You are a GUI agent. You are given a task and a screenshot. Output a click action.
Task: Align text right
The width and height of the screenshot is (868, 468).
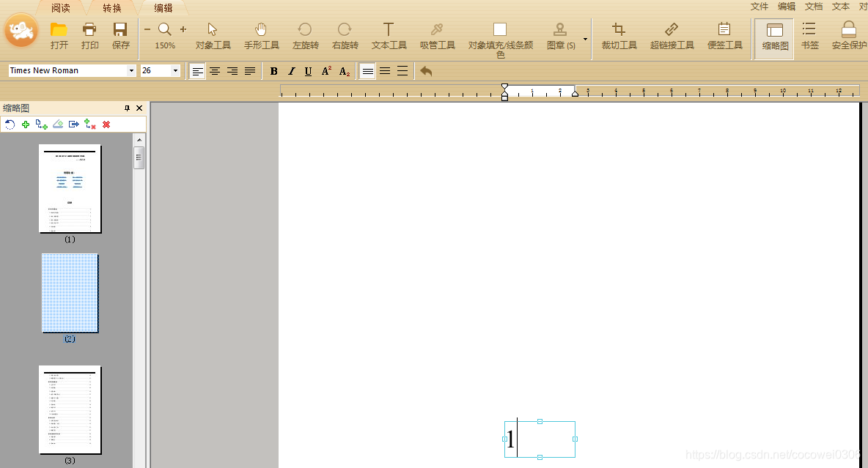[232, 71]
